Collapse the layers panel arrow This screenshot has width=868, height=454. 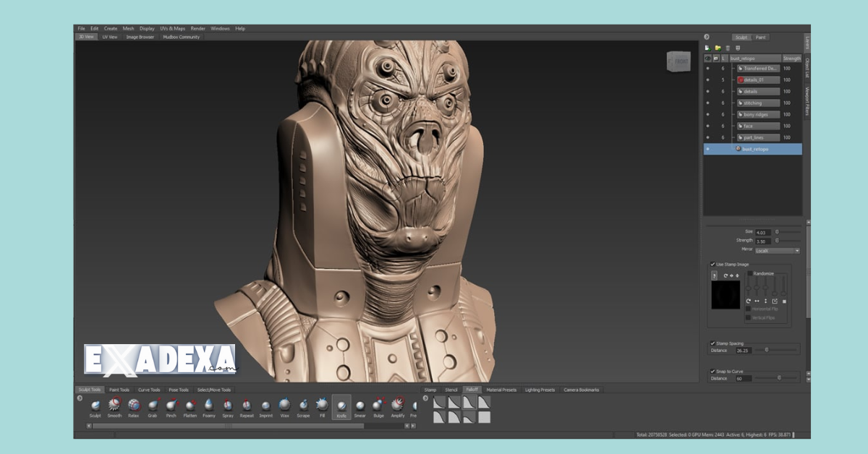tap(707, 37)
